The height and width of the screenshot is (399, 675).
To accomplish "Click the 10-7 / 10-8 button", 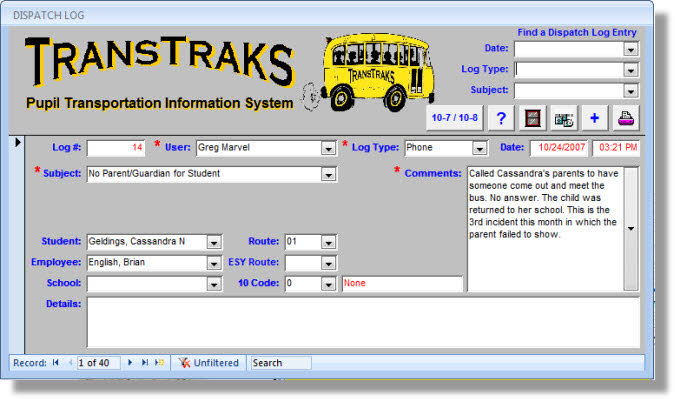I will 455,118.
